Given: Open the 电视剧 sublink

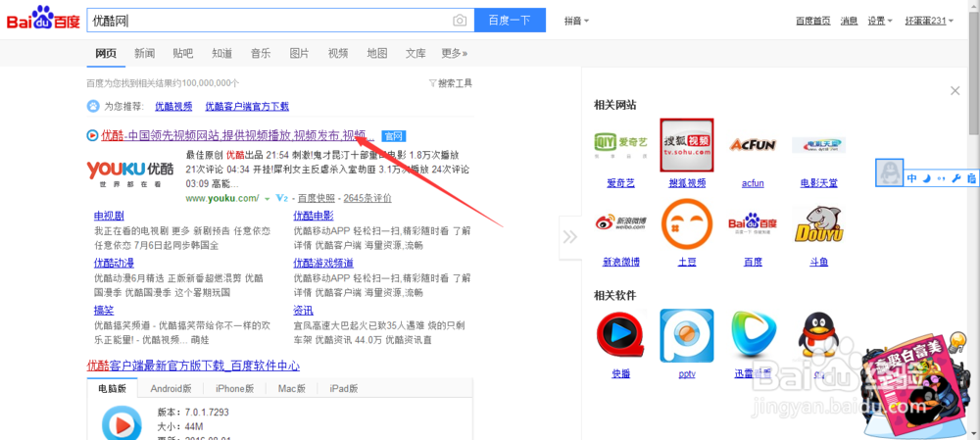Looking at the screenshot, I should pyautogui.click(x=109, y=217).
